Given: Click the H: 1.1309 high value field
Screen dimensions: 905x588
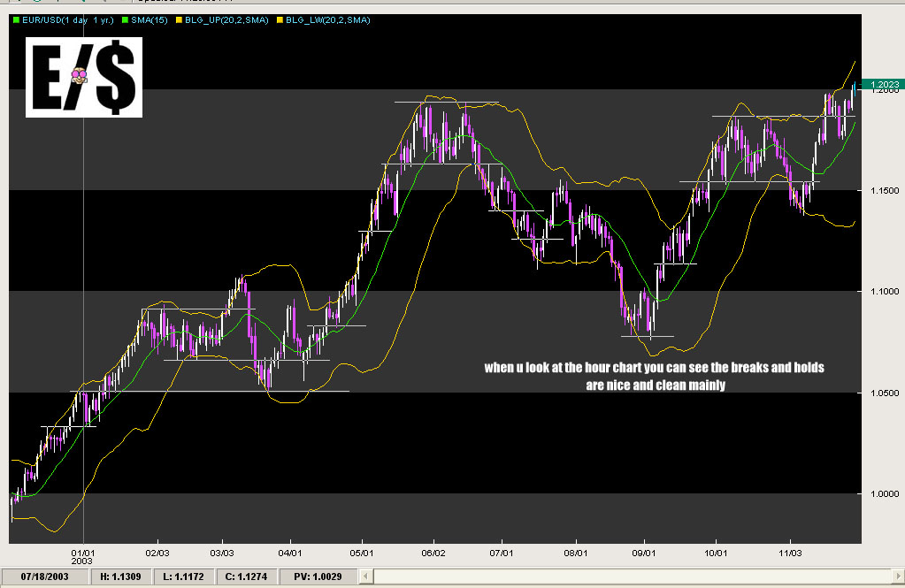Looking at the screenshot, I should tap(119, 577).
